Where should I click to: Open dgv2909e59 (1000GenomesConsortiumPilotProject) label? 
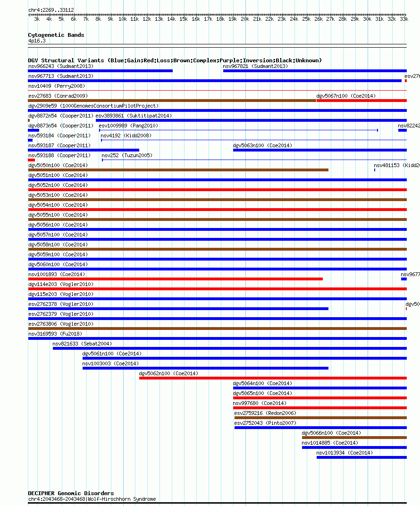point(93,106)
